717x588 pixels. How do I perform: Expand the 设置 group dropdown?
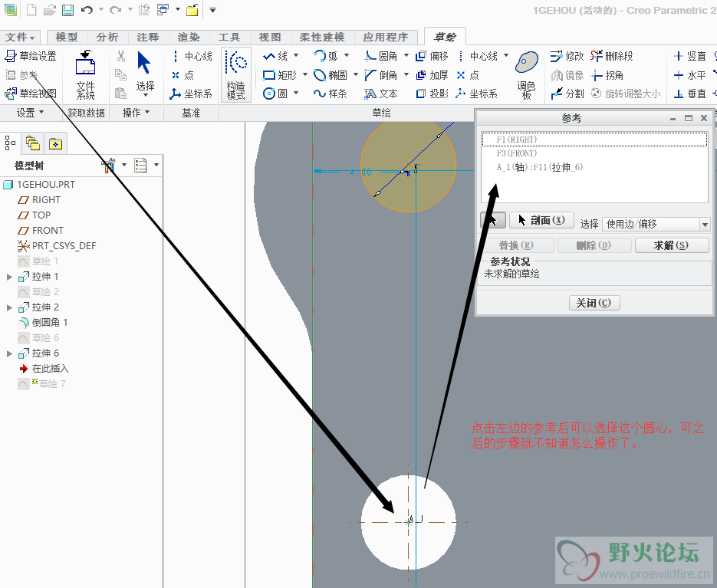(30, 113)
